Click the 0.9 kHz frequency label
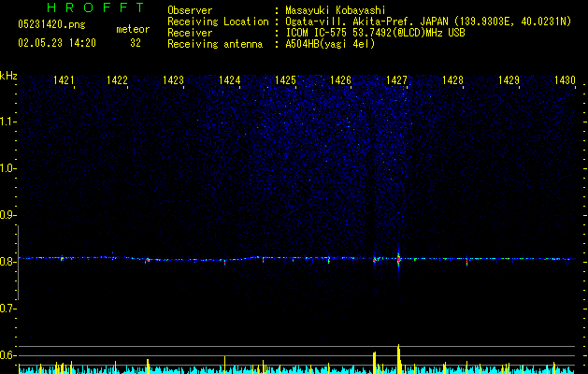 click(7, 215)
